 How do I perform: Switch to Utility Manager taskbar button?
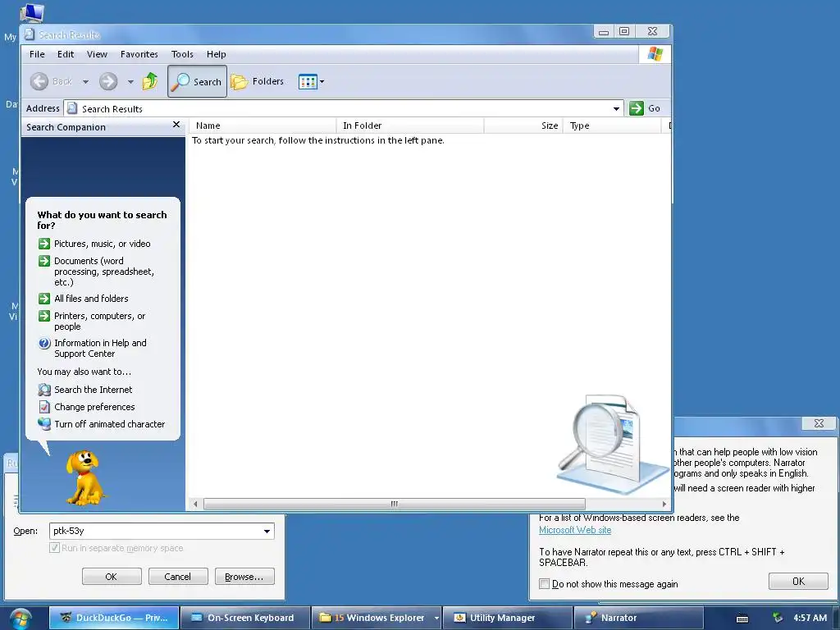coord(508,618)
